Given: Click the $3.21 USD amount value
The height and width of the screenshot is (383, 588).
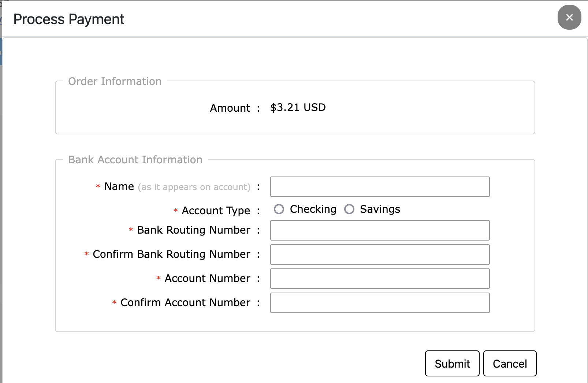Looking at the screenshot, I should coord(298,107).
